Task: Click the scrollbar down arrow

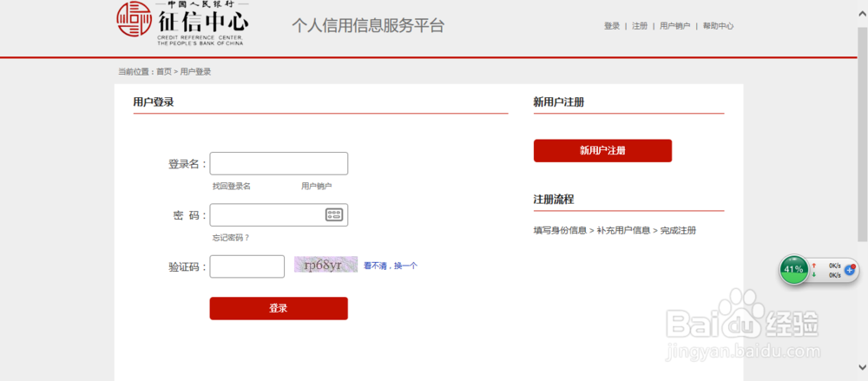Action: click(862, 366)
